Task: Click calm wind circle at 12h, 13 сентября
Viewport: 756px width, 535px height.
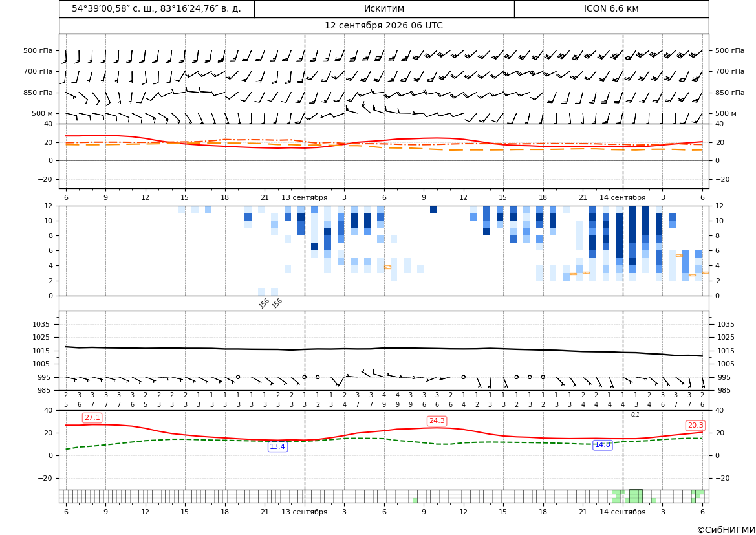Action: (463, 377)
